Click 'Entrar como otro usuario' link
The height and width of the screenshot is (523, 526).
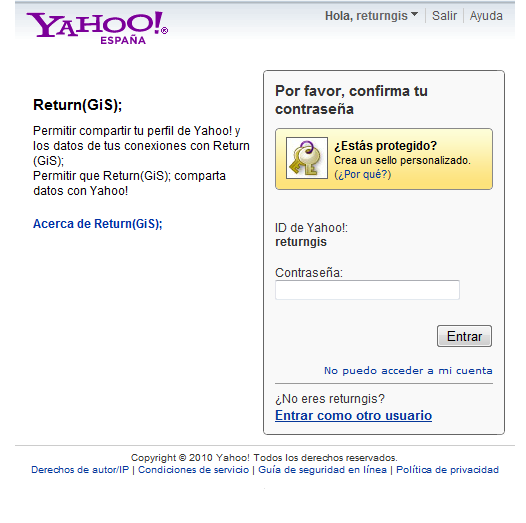click(353, 415)
